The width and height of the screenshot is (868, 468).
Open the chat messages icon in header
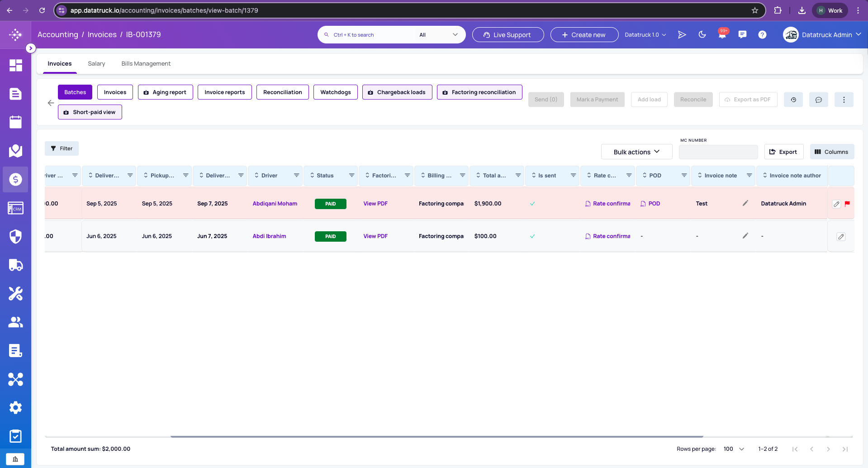pos(742,35)
